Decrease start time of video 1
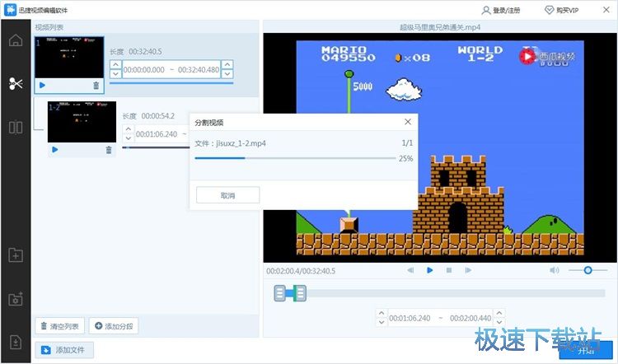618x364 pixels. point(115,73)
